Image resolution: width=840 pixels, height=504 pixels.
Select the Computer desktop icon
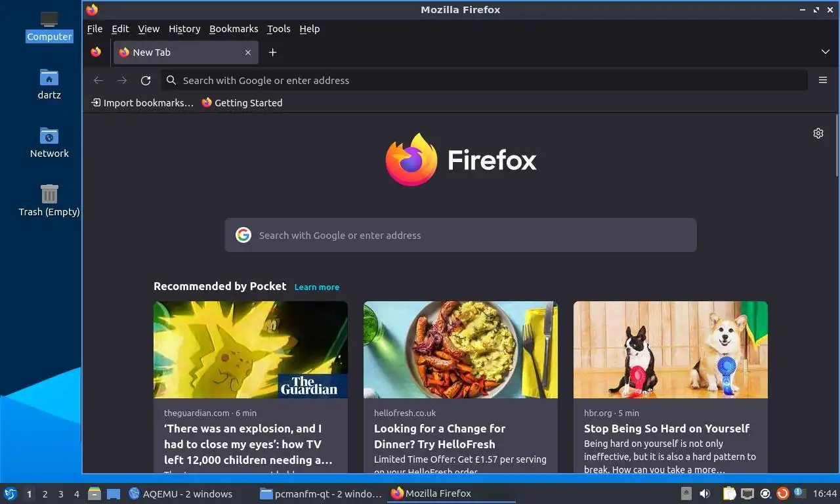pos(49,26)
